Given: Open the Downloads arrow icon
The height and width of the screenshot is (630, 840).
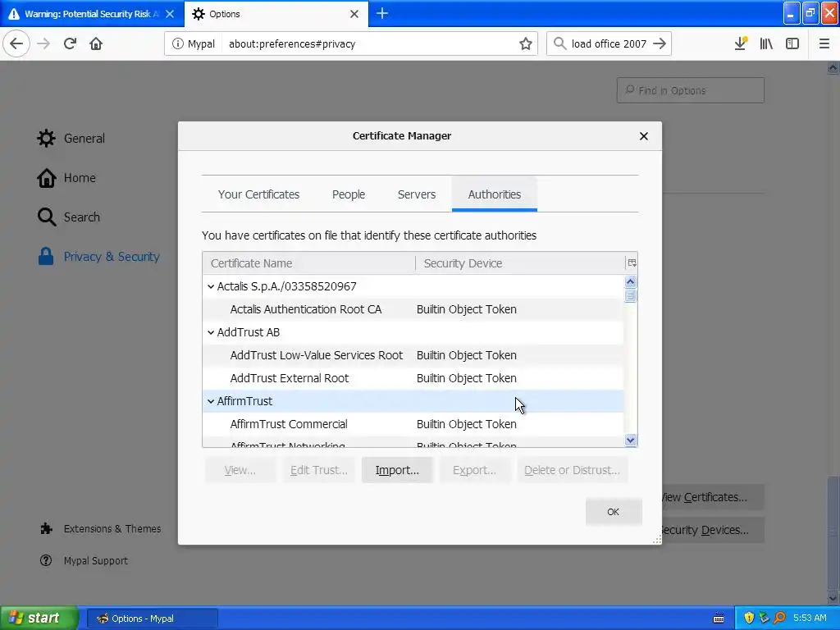Looking at the screenshot, I should pyautogui.click(x=741, y=43).
